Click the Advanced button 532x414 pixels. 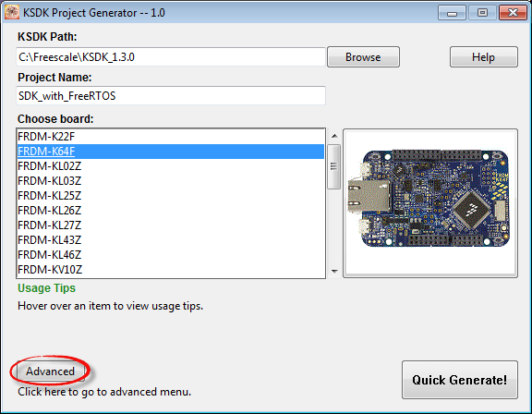(x=50, y=371)
